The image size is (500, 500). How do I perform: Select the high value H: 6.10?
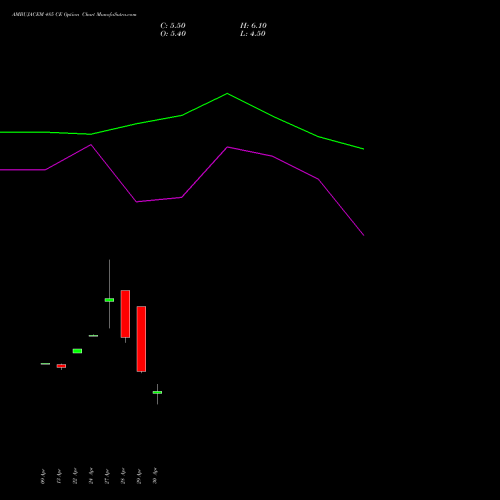253,26
